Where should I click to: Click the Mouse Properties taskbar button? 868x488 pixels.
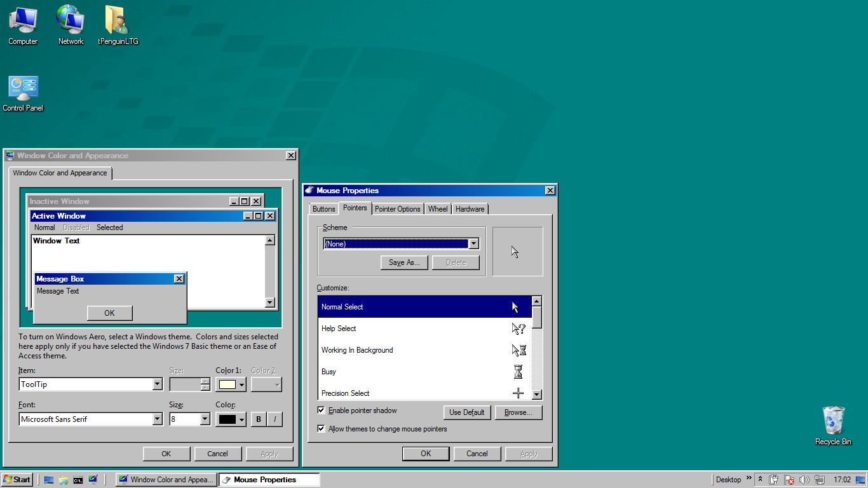269,480
